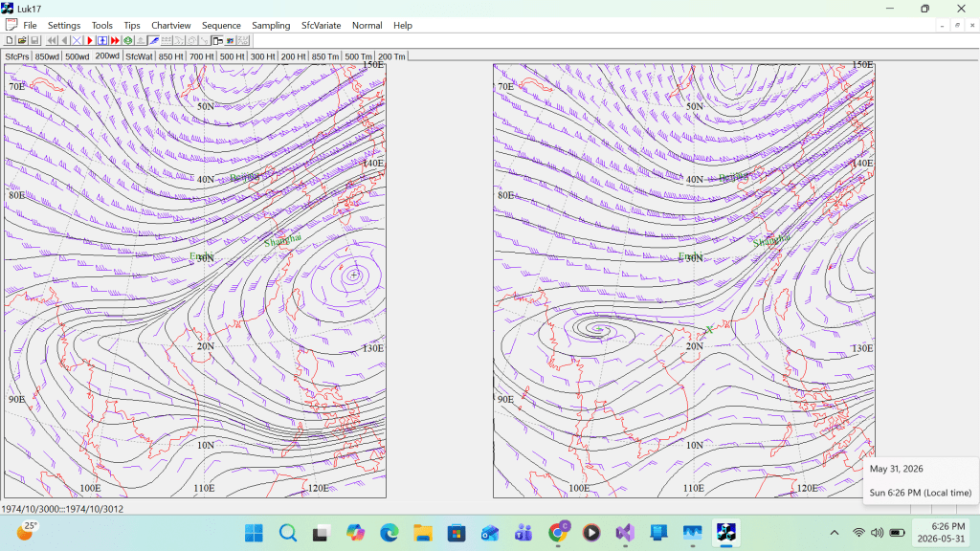Open the Sequence menu
This screenshot has width=980, height=551.
click(x=221, y=26)
